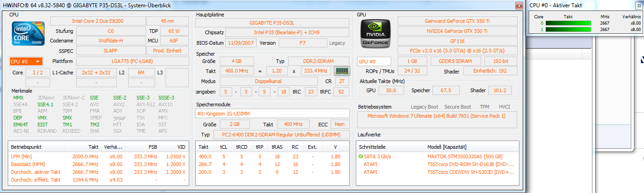Click the F7 BIOS version value
This screenshot has height=193, width=644.
302,43
